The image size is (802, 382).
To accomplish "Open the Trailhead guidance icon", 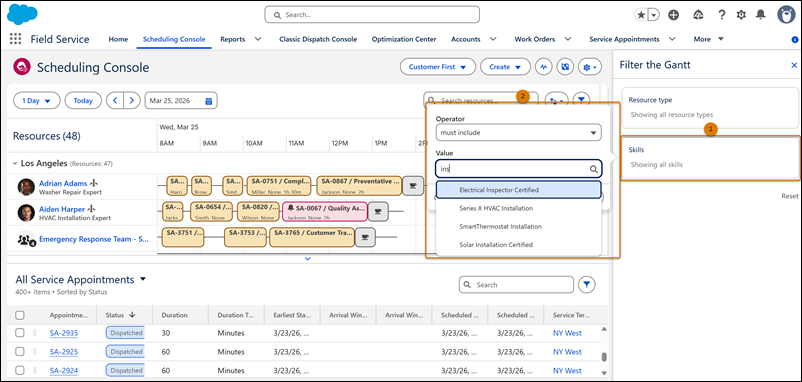I will pos(698,15).
